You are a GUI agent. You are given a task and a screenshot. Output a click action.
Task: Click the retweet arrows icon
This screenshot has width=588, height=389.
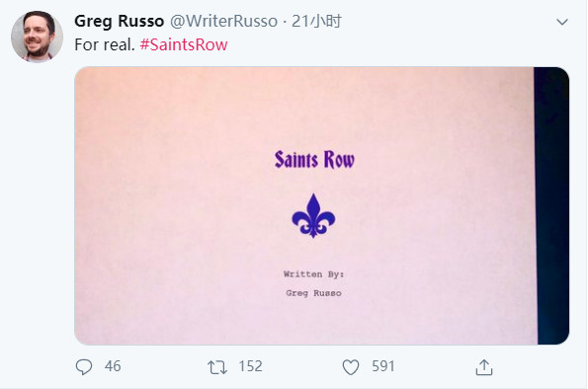tap(217, 367)
